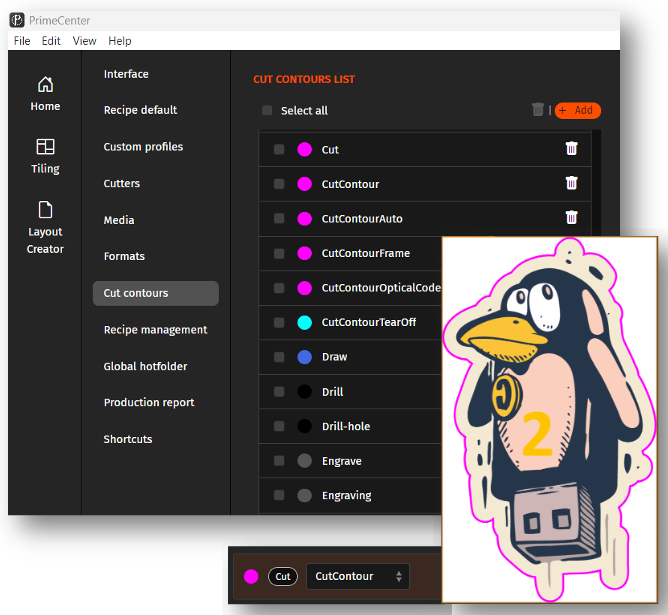This screenshot has height=615, width=668.
Task: Check the Drill-hole row checkbox
Action: click(x=279, y=426)
